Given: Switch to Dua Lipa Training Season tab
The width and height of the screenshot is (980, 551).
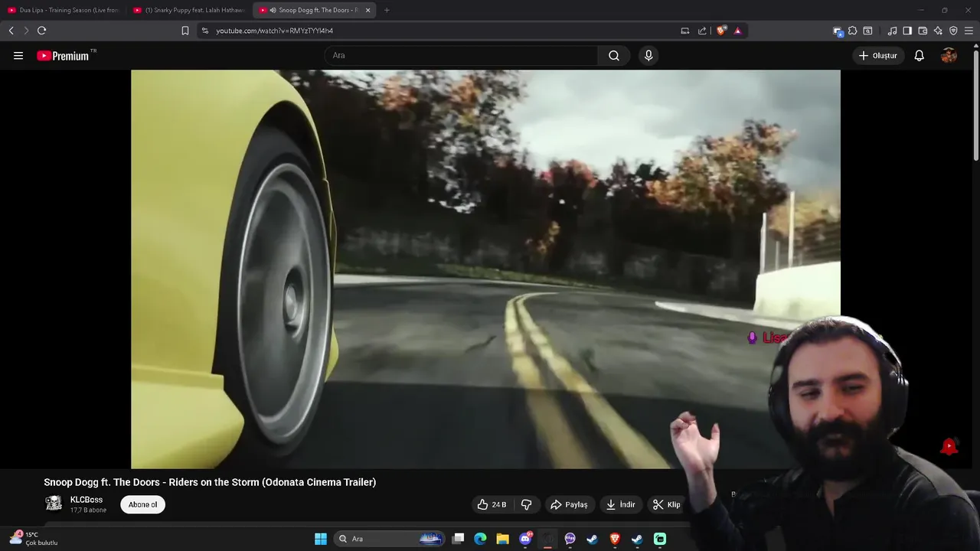Looking at the screenshot, I should (x=64, y=10).
